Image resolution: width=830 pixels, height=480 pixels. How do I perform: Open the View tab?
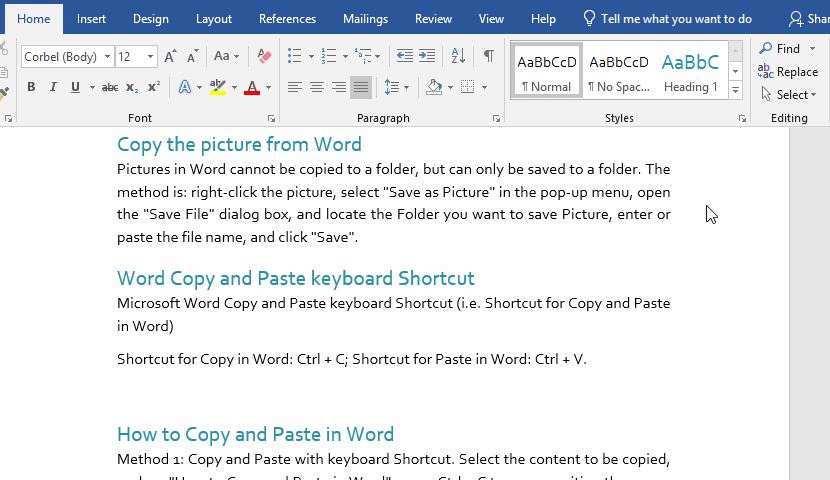[x=491, y=19]
